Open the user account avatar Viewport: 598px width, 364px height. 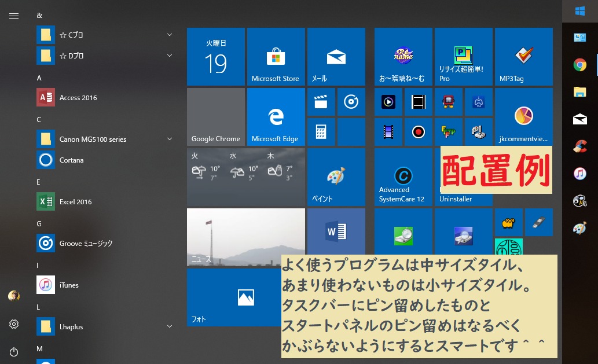14,296
